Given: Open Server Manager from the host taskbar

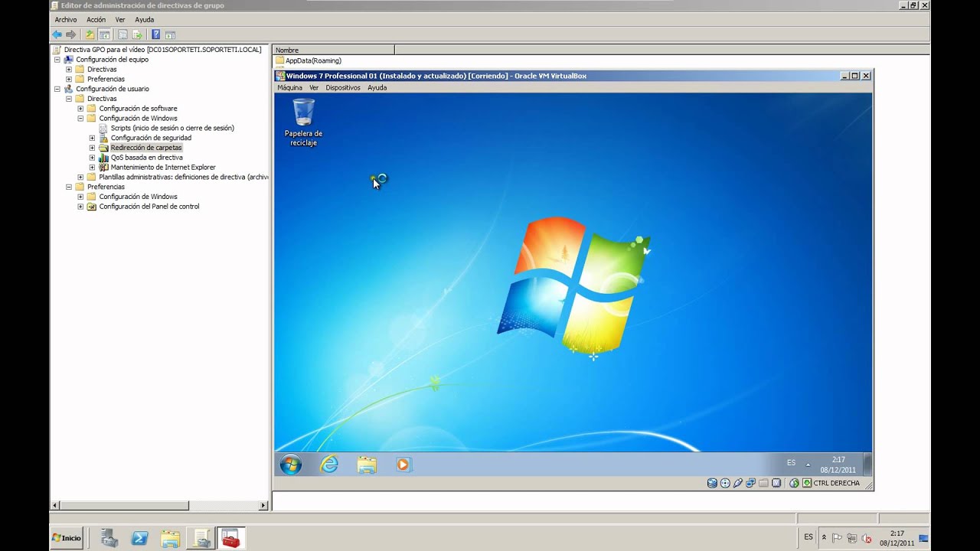Looking at the screenshot, I should 109,538.
